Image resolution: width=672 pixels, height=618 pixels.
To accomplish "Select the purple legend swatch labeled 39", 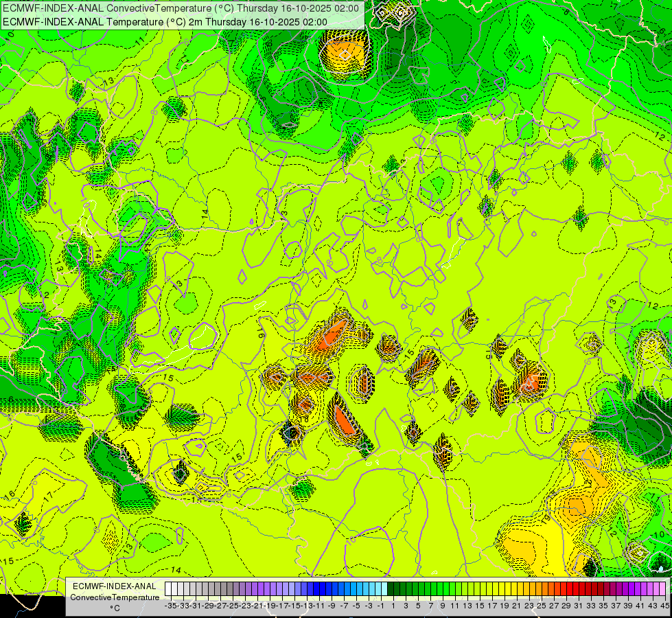I will (x=625, y=588).
